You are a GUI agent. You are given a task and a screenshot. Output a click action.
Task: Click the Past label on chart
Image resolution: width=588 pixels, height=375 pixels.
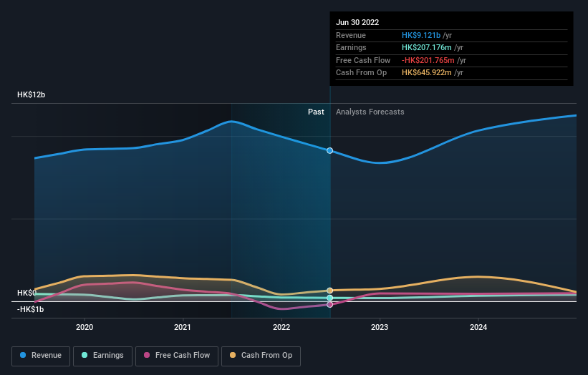[316, 112]
